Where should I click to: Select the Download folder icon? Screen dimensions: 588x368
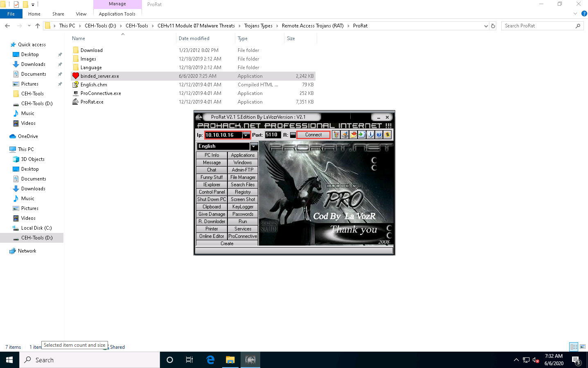[76, 50]
